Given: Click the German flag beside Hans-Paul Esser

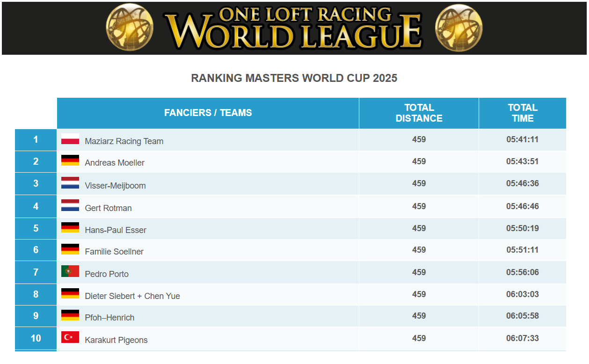Looking at the screenshot, I should (70, 228).
